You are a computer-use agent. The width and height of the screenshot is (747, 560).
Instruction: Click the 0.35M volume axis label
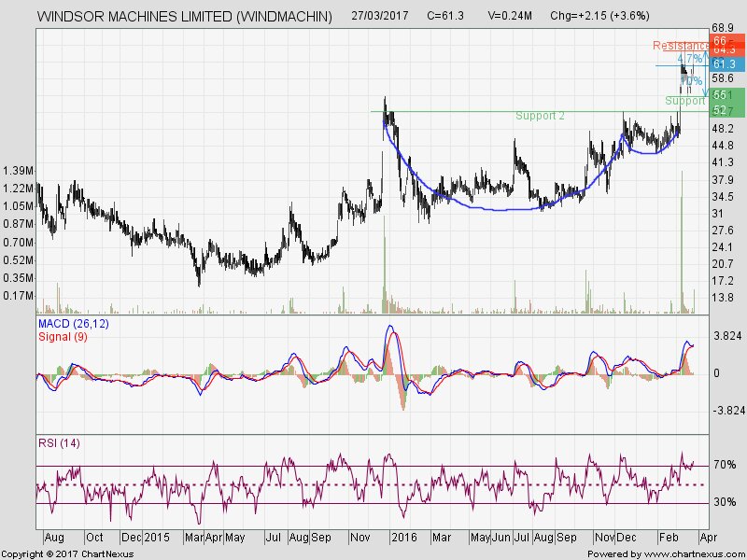pyautogui.click(x=18, y=278)
